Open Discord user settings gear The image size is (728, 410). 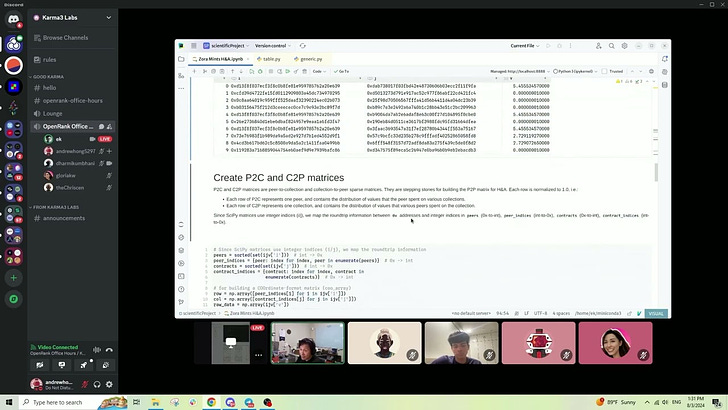point(109,384)
